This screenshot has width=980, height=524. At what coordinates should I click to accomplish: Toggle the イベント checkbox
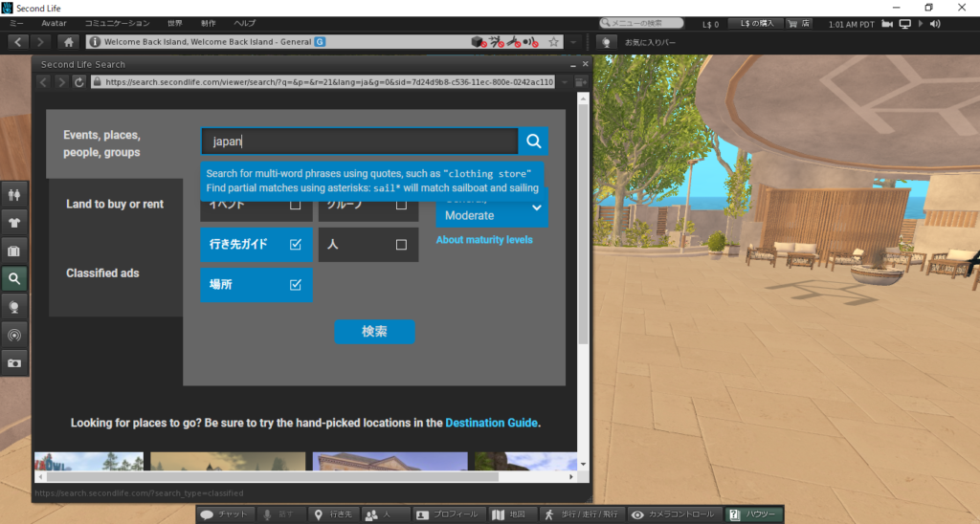295,205
